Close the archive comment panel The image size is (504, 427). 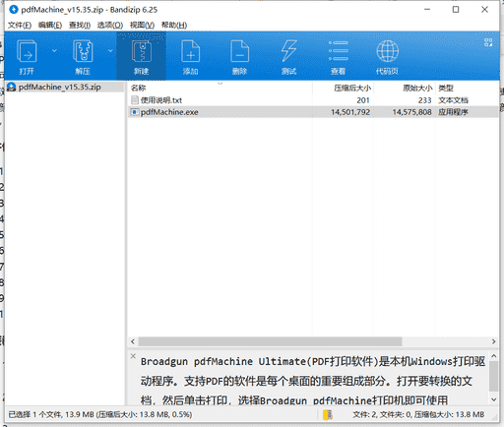coord(133,356)
